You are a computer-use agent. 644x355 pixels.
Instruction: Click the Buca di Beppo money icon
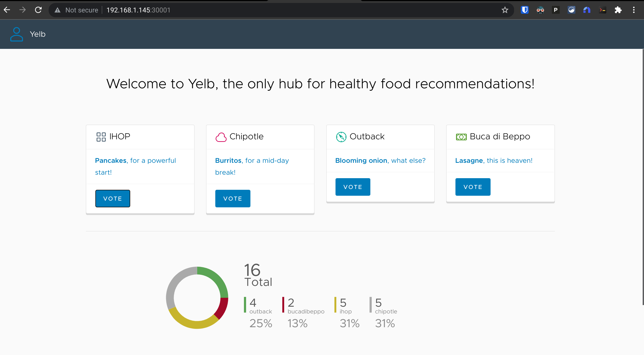[x=461, y=137]
